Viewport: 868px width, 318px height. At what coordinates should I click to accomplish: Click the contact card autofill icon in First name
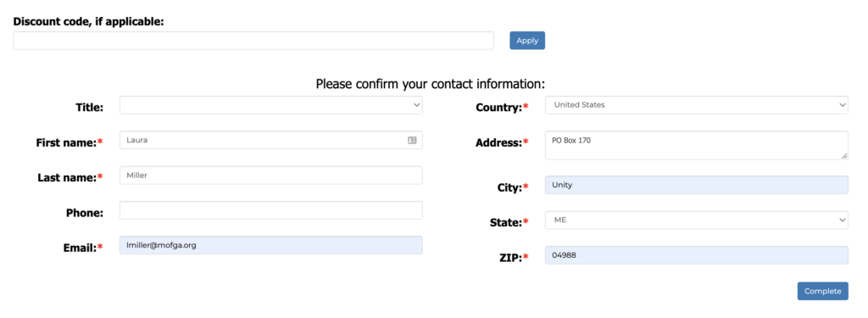412,140
